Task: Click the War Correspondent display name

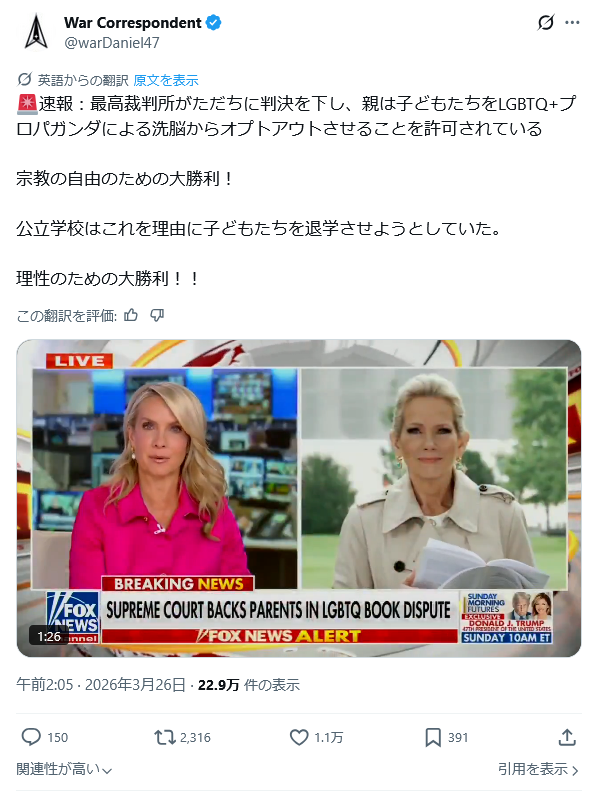Action: click(133, 23)
